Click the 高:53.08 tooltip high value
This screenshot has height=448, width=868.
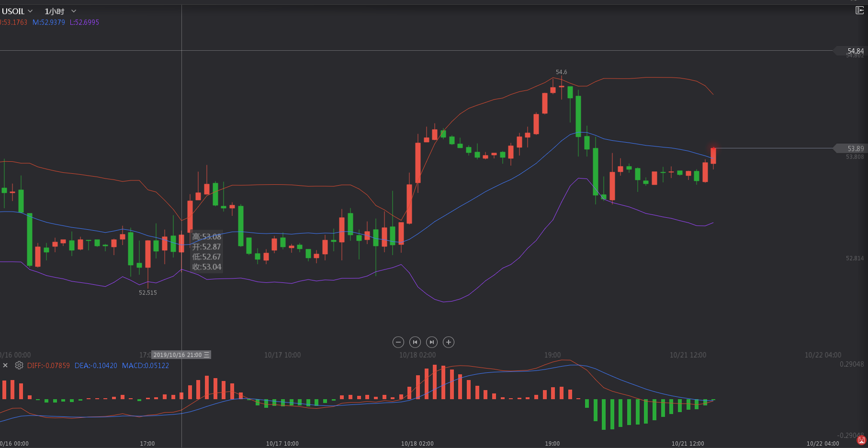pyautogui.click(x=207, y=237)
